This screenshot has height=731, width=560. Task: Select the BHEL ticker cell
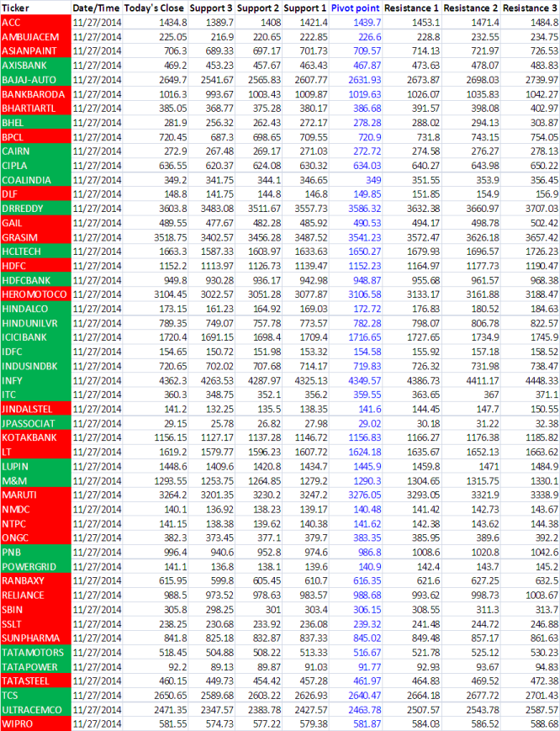tap(35, 123)
